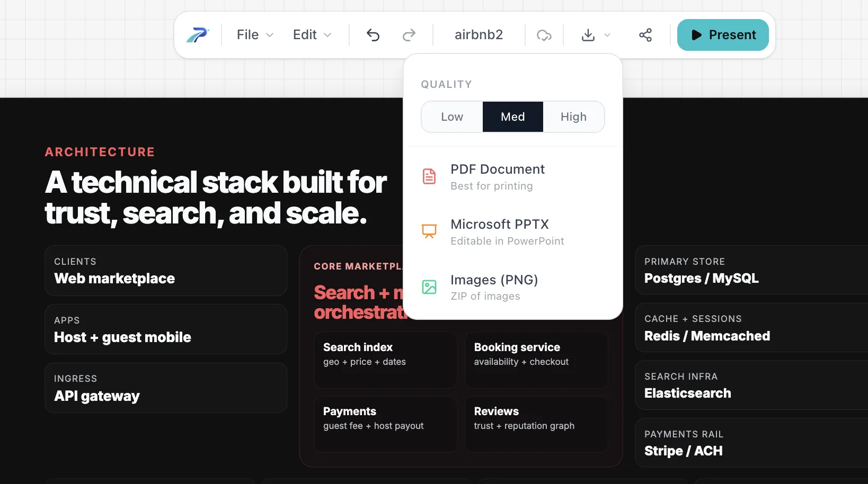
Task: Click the PDF document icon
Action: coord(429,176)
